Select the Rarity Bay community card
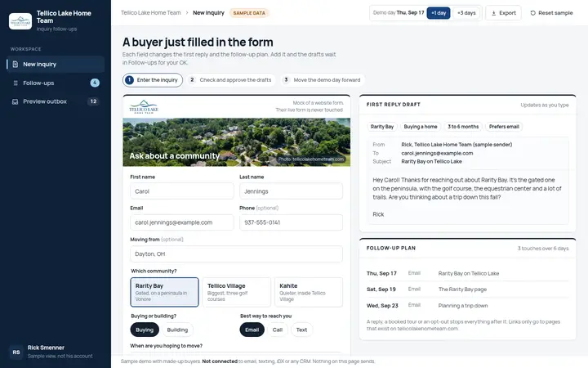Screen dimensions: 588x368 coord(164,292)
